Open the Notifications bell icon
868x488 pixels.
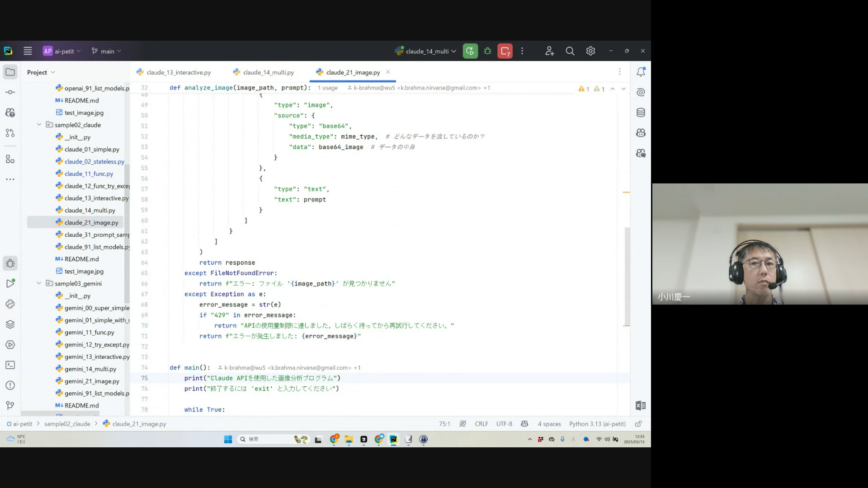[641, 72]
